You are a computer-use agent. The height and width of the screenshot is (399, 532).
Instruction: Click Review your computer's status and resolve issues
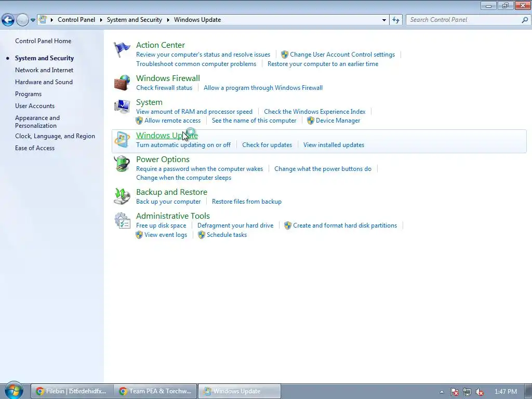point(203,55)
